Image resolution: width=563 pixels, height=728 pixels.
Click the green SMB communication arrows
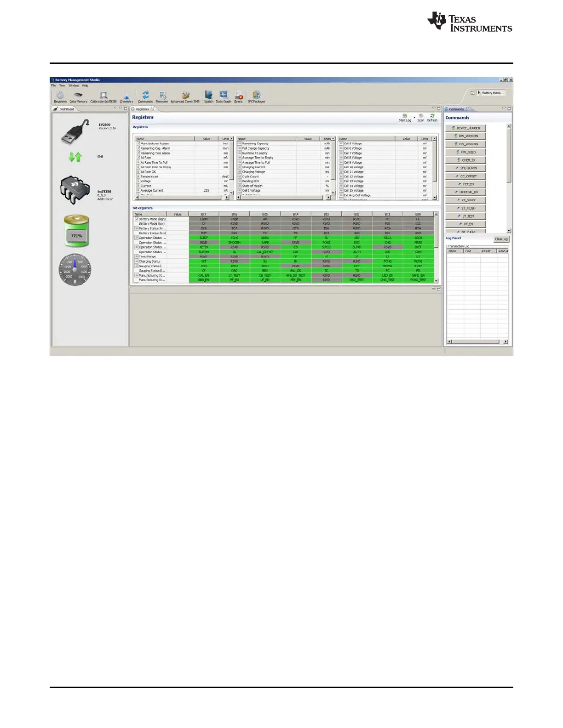pyautogui.click(x=75, y=157)
